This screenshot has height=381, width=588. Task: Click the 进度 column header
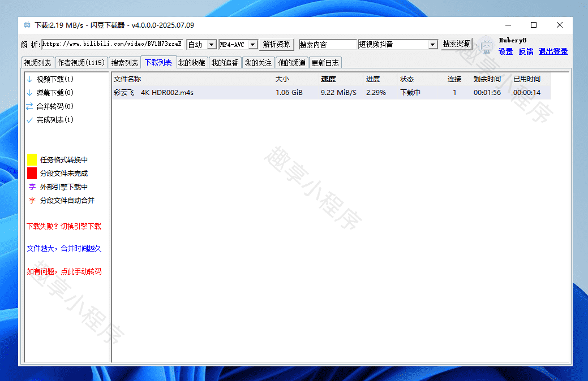click(x=373, y=79)
